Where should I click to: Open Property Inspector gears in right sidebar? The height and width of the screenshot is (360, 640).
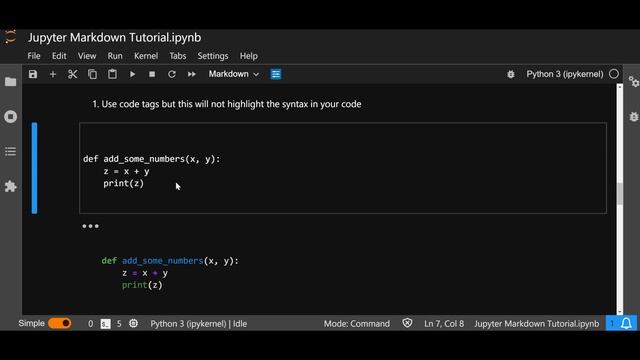click(x=633, y=82)
